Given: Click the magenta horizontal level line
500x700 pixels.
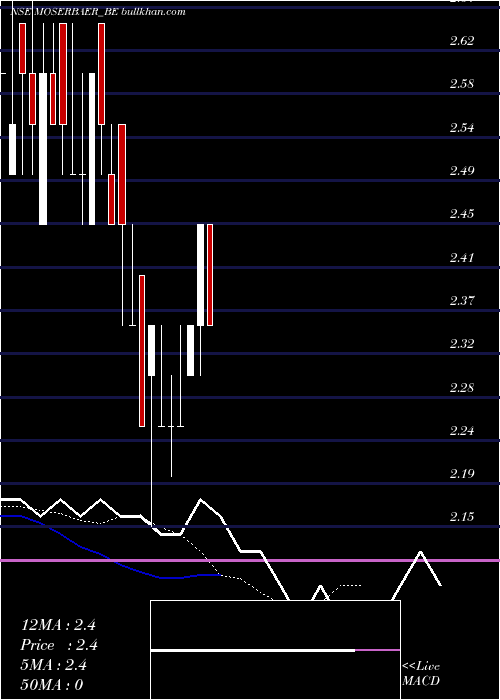Looking at the screenshot, I should (250, 560).
